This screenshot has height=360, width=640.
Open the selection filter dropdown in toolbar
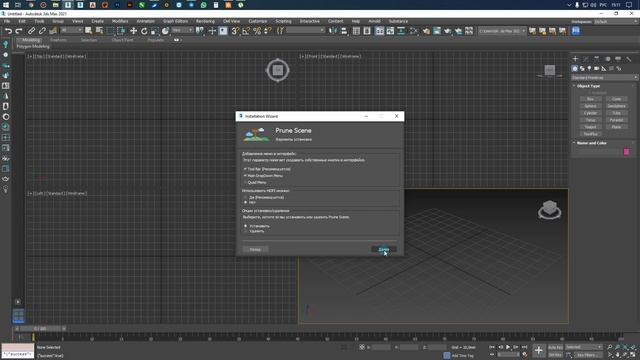tap(71, 31)
